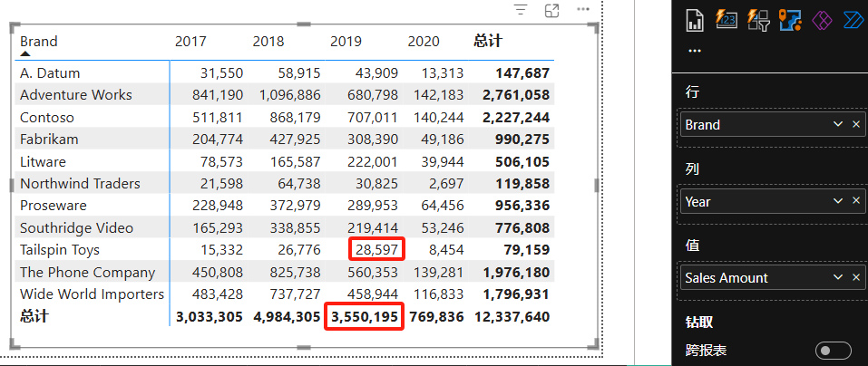Click A. Datum 2017 value 31,550
The height and width of the screenshot is (366, 868).
[221, 73]
